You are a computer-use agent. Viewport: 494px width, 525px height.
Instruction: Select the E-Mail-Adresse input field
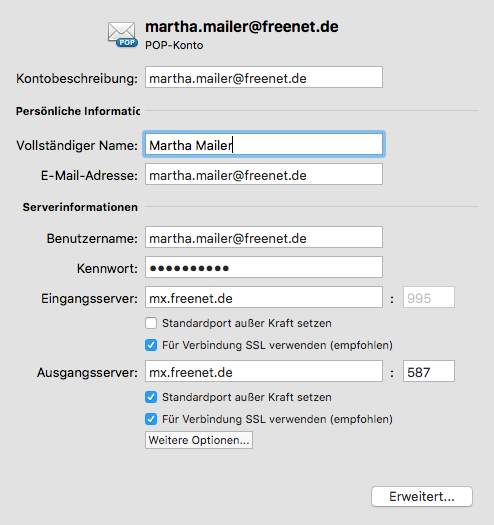pos(264,174)
